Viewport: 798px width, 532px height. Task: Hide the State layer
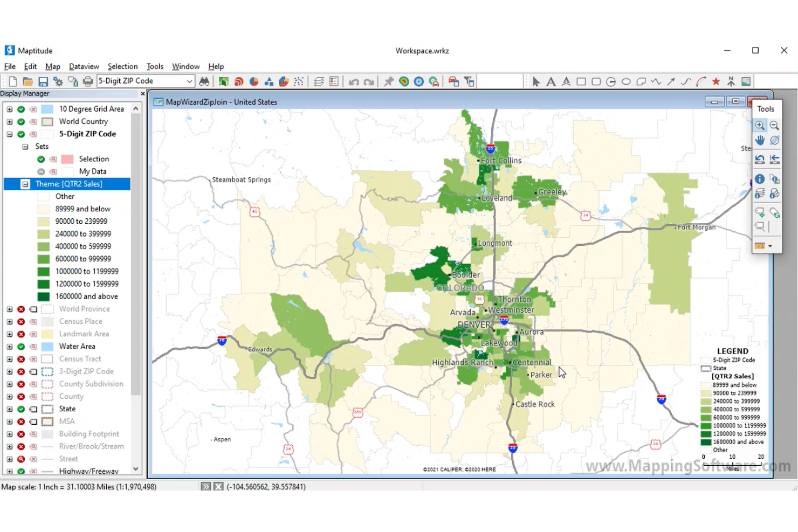pos(21,409)
